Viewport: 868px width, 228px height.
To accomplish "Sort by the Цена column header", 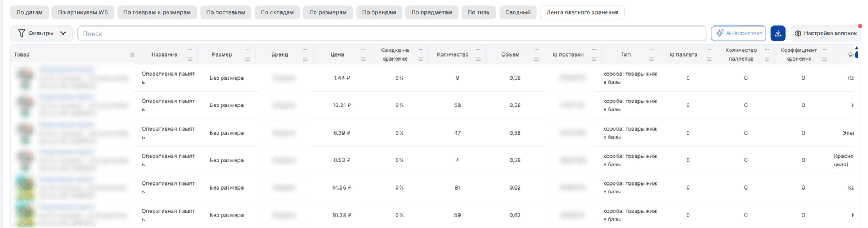I will (x=337, y=55).
